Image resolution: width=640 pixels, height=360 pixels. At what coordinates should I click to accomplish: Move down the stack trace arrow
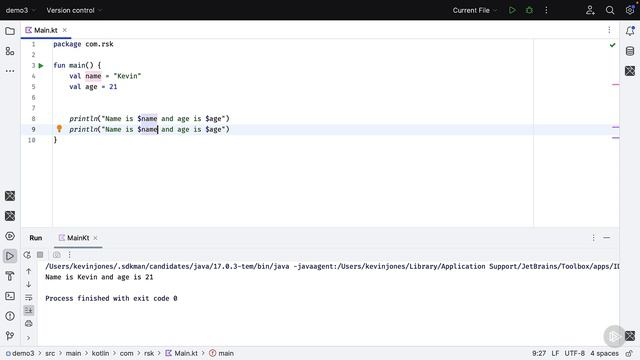click(29, 284)
